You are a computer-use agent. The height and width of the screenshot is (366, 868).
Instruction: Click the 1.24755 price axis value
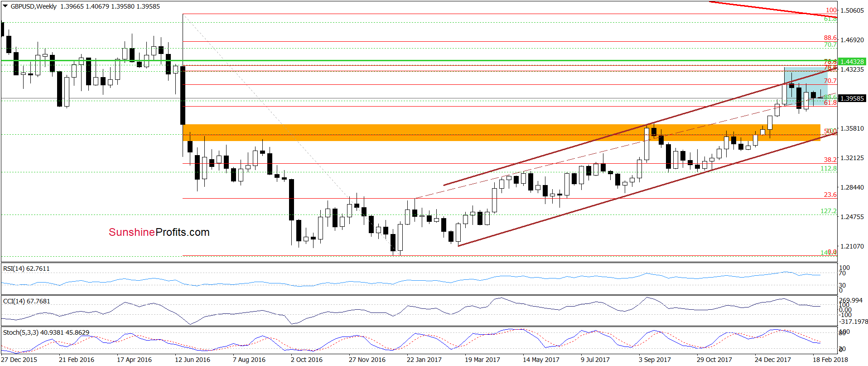tap(852, 217)
